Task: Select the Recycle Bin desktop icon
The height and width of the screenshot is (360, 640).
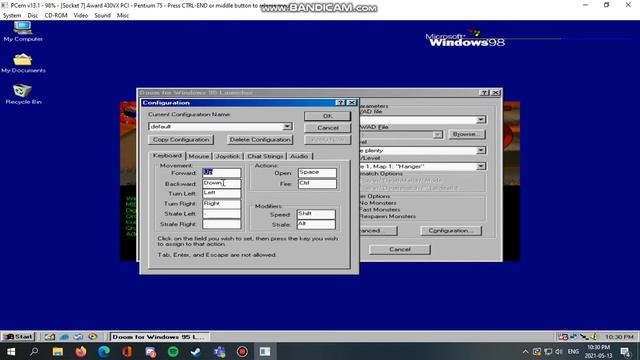Action: click(x=23, y=94)
